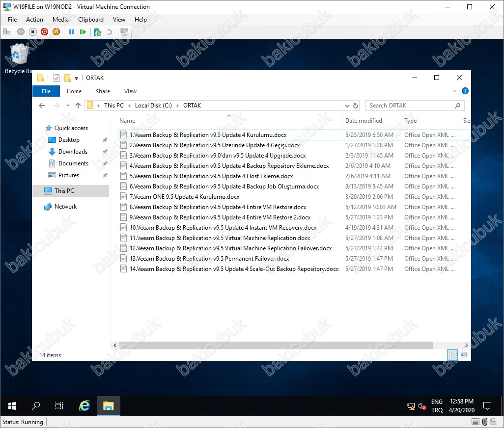
Task: Click the horizontal scrollbar in file list
Action: click(x=276, y=345)
